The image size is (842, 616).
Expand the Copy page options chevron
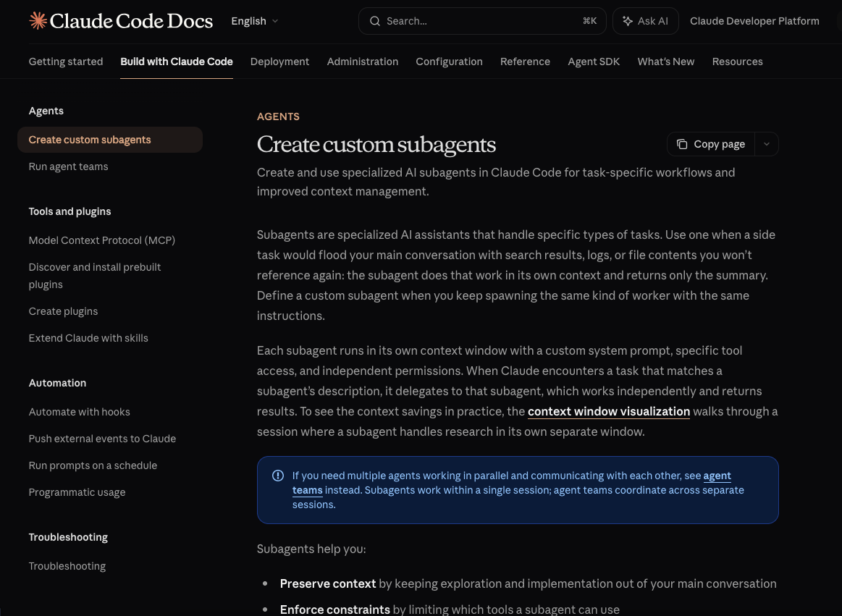click(x=767, y=144)
